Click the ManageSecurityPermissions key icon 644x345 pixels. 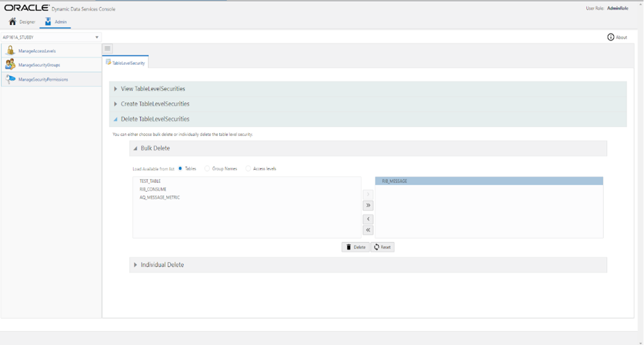[10, 79]
